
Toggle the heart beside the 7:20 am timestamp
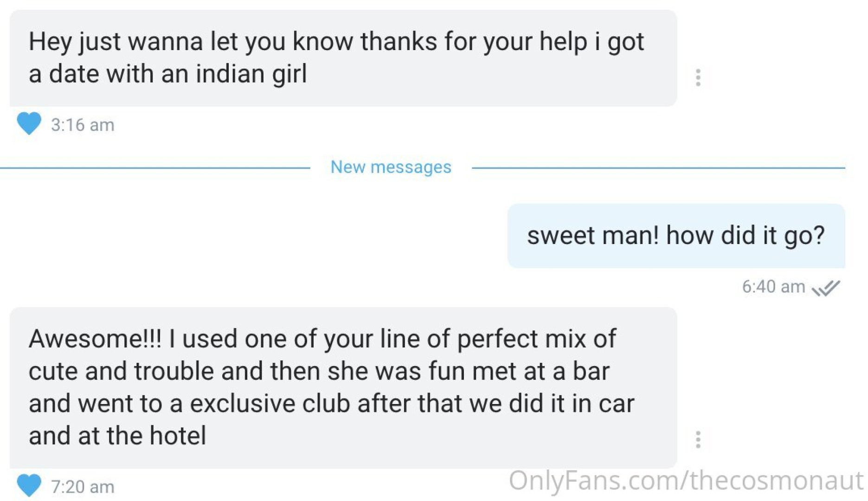click(29, 485)
